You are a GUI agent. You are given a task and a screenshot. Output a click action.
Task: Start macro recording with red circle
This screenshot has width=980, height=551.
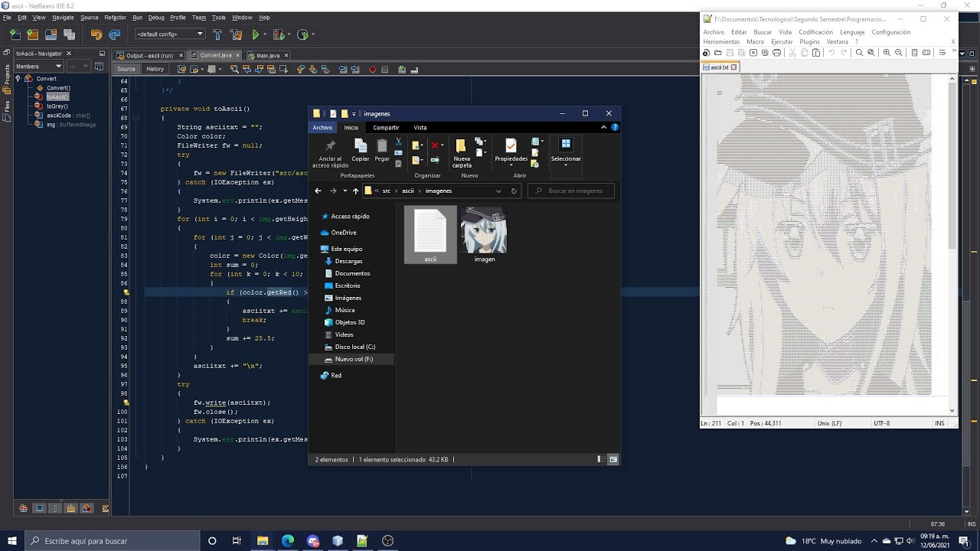pos(372,69)
